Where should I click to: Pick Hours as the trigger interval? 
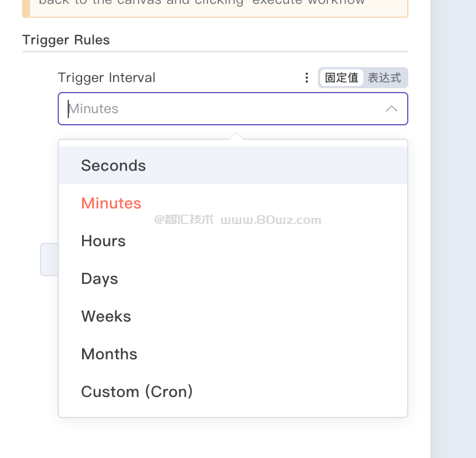tap(104, 241)
